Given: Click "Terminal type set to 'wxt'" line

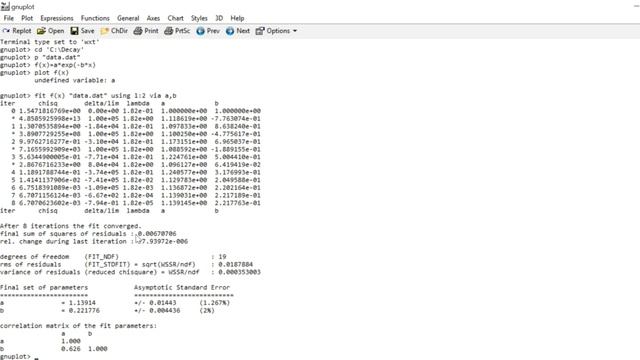Looking at the screenshot, I should [x=50, y=42].
